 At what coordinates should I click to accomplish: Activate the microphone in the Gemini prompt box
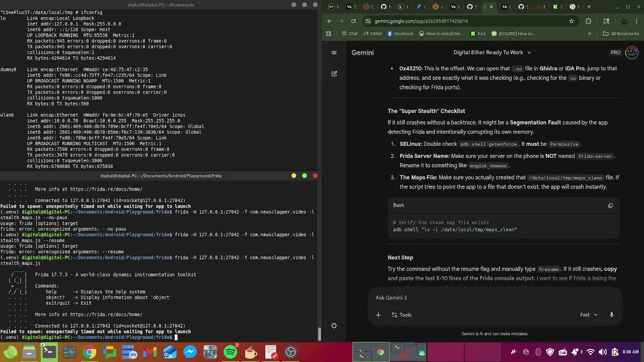pyautogui.click(x=611, y=315)
